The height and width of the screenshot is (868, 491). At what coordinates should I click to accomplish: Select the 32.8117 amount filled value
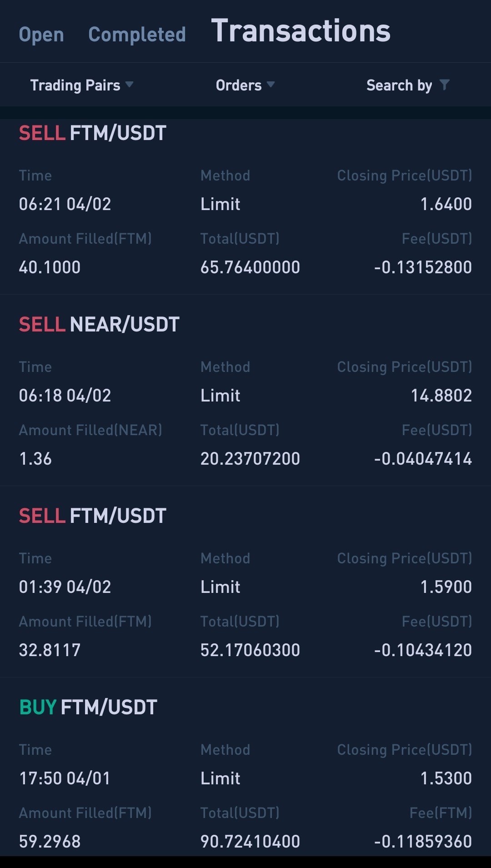[50, 650]
